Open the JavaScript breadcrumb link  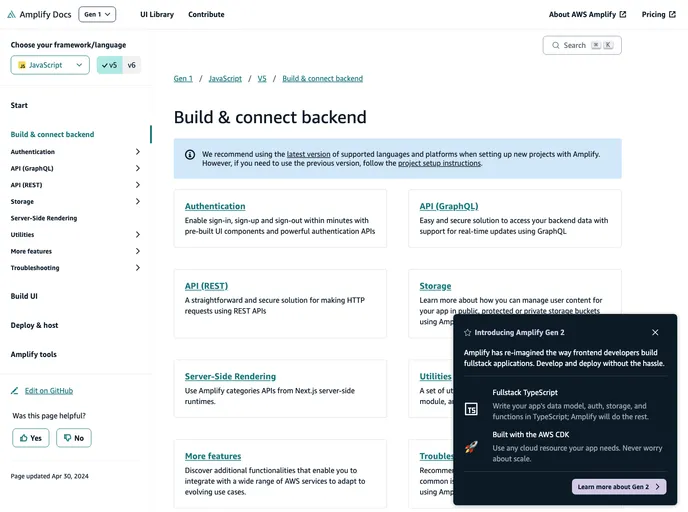[225, 79]
